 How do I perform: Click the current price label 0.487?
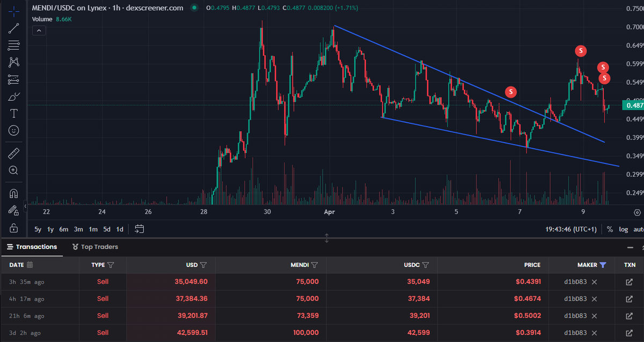point(633,106)
